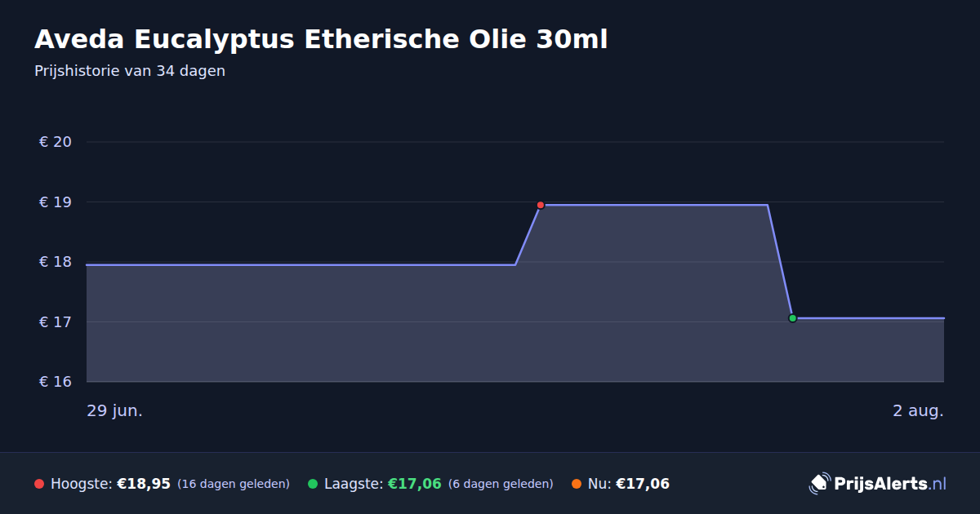Click the € 19 axis label
Screen dimensions: 980x514
pyautogui.click(x=56, y=202)
